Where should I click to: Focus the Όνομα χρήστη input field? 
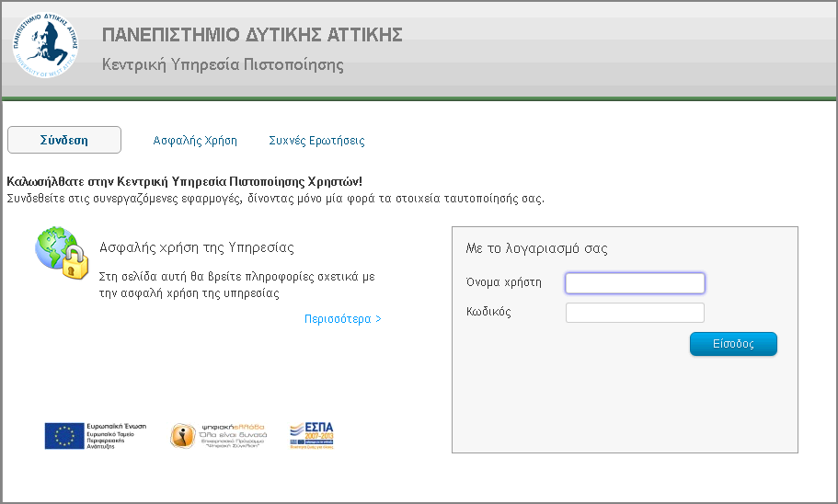[635, 283]
